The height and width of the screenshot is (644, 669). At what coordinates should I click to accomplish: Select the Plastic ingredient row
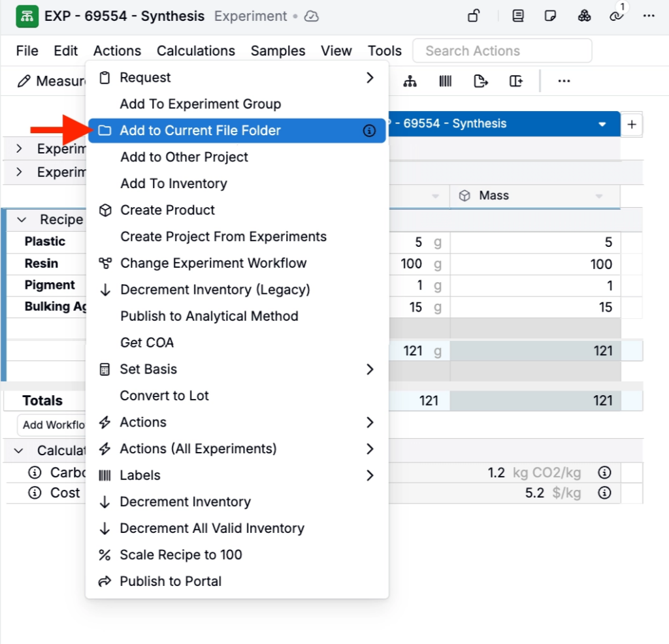pos(46,242)
